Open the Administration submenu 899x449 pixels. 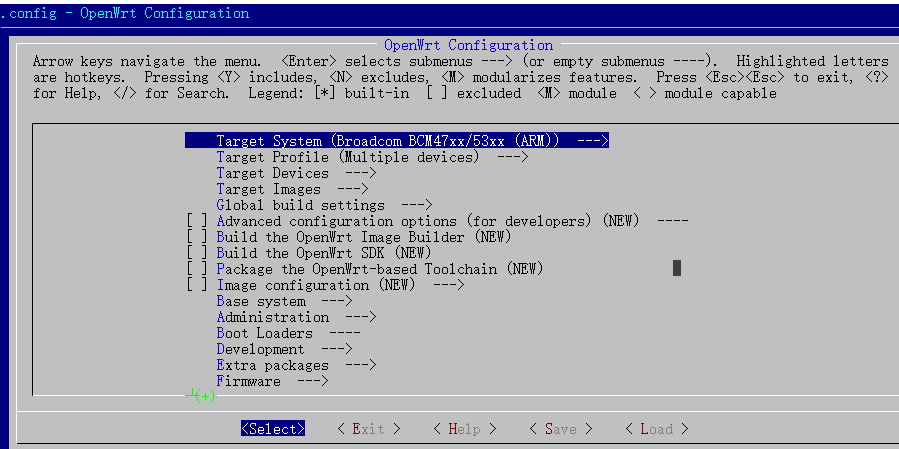coord(296,317)
